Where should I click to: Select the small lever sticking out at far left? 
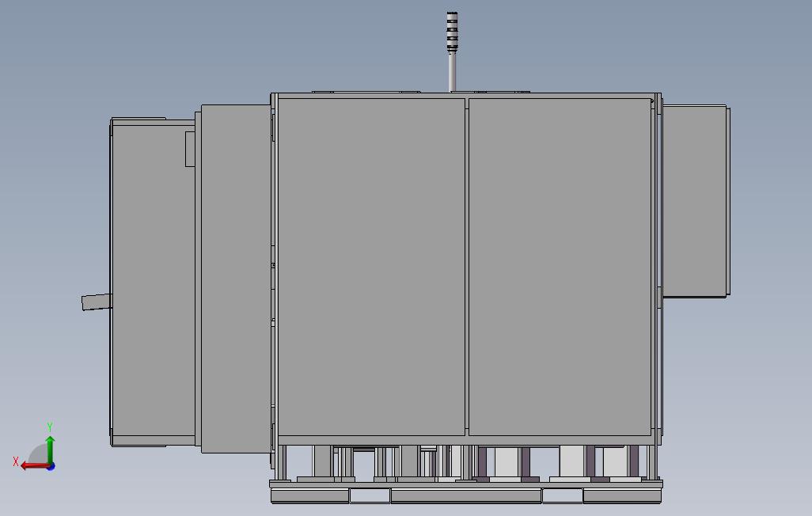pos(97,302)
